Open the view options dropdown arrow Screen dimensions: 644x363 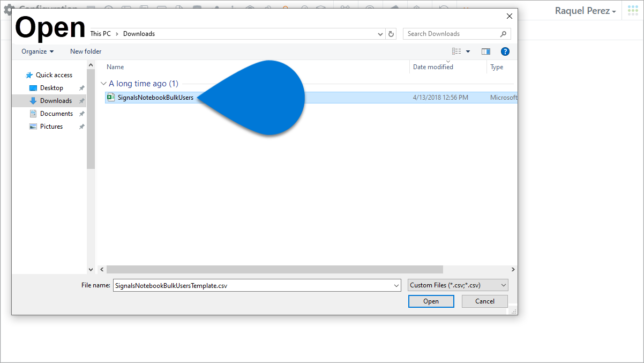tap(468, 51)
